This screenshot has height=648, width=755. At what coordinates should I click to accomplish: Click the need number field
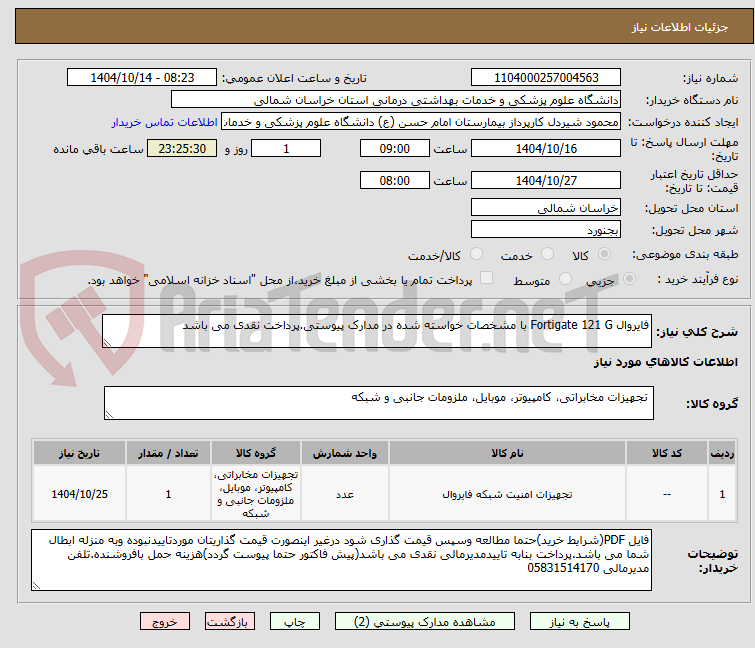pyautogui.click(x=546, y=78)
